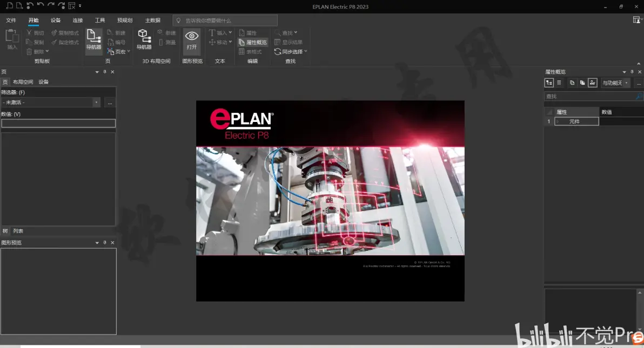Click the redo list arrow with dot in title bar
This screenshot has height=348, width=644.
(61, 6)
